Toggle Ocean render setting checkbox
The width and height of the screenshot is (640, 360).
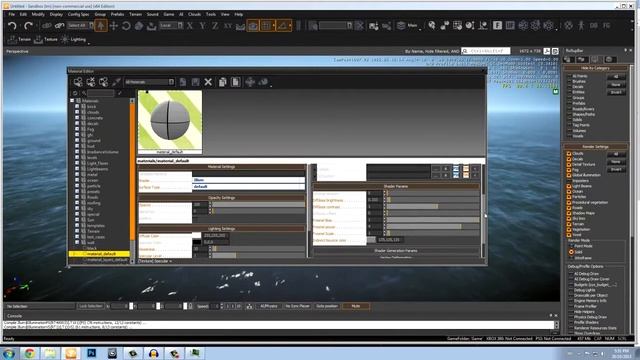tap(569, 191)
